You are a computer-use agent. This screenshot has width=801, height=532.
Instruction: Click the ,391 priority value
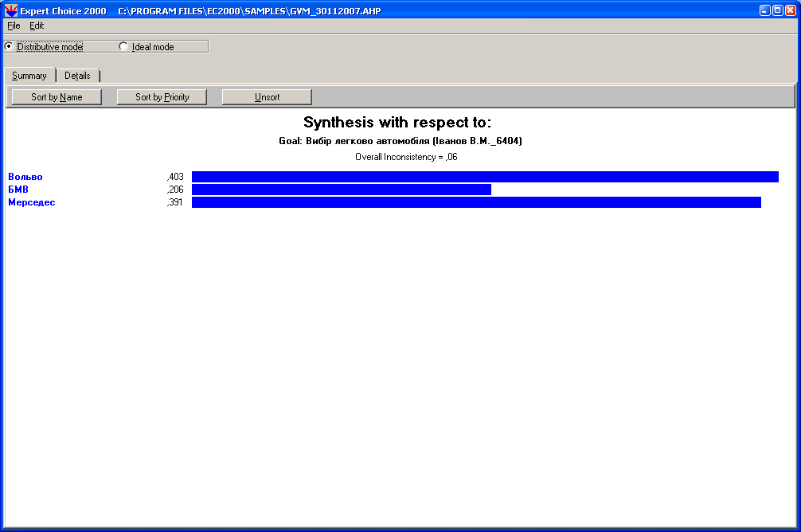click(x=174, y=202)
